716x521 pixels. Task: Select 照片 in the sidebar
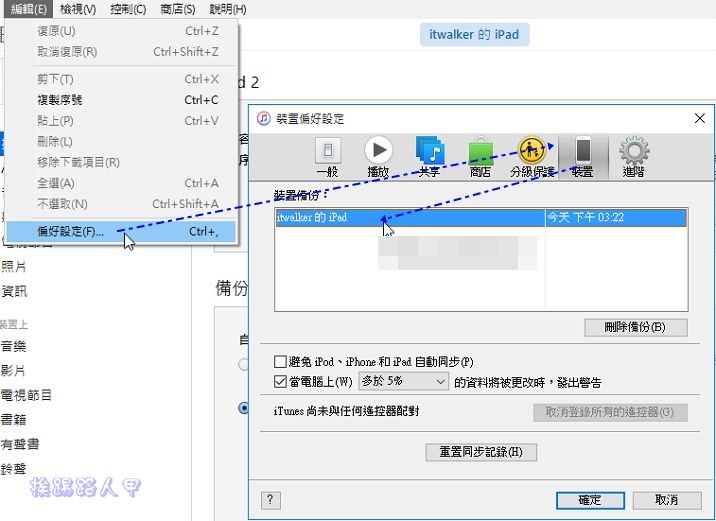[x=14, y=267]
